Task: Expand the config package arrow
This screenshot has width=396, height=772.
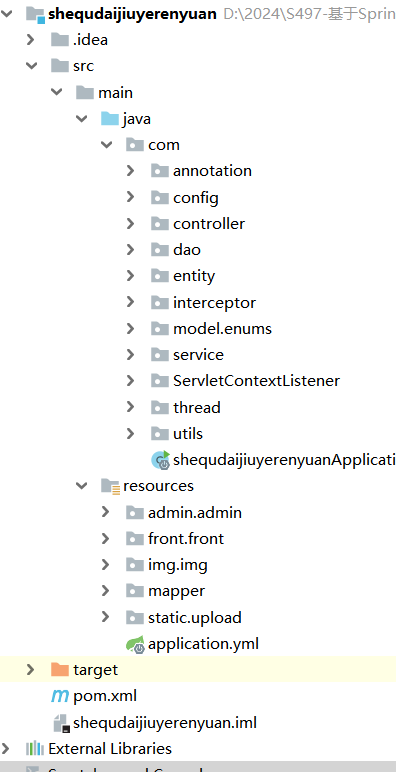Action: pos(131,197)
